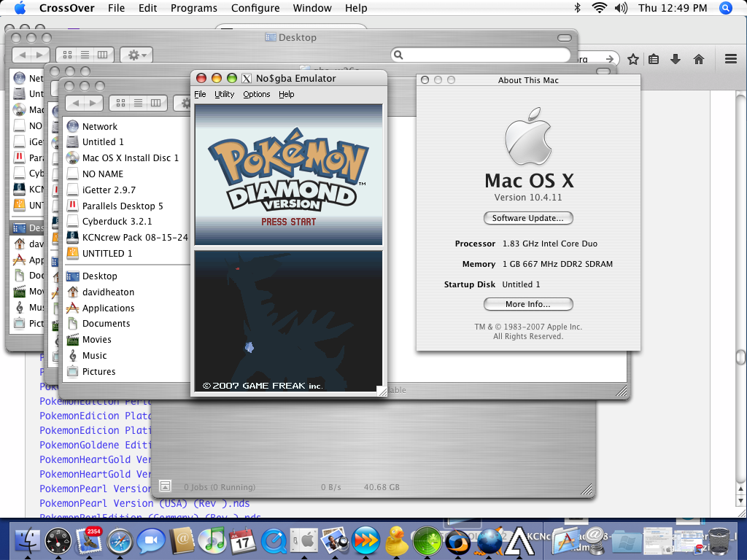Open Documents in the front Finder sidebar
The height and width of the screenshot is (560, 747).
(x=106, y=323)
